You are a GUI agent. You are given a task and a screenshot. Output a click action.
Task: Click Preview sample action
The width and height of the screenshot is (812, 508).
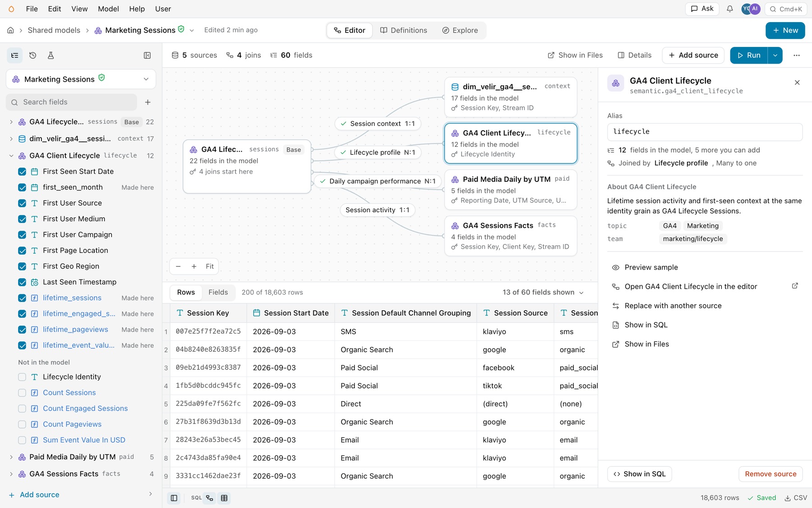pyautogui.click(x=651, y=267)
